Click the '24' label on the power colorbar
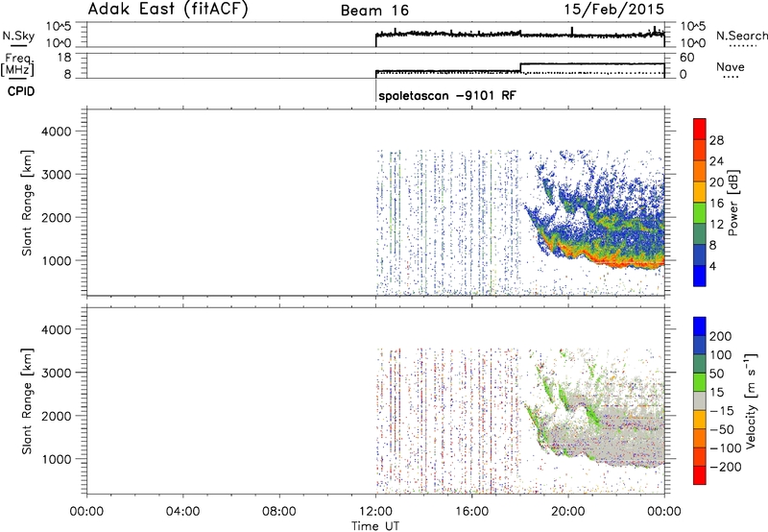The width and height of the screenshot is (768, 532). point(716,161)
